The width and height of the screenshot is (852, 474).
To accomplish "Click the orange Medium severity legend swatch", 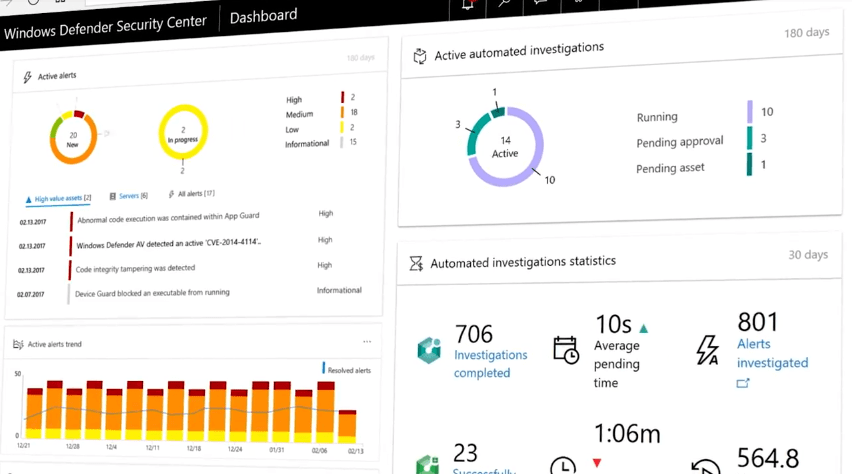I will pyautogui.click(x=342, y=113).
